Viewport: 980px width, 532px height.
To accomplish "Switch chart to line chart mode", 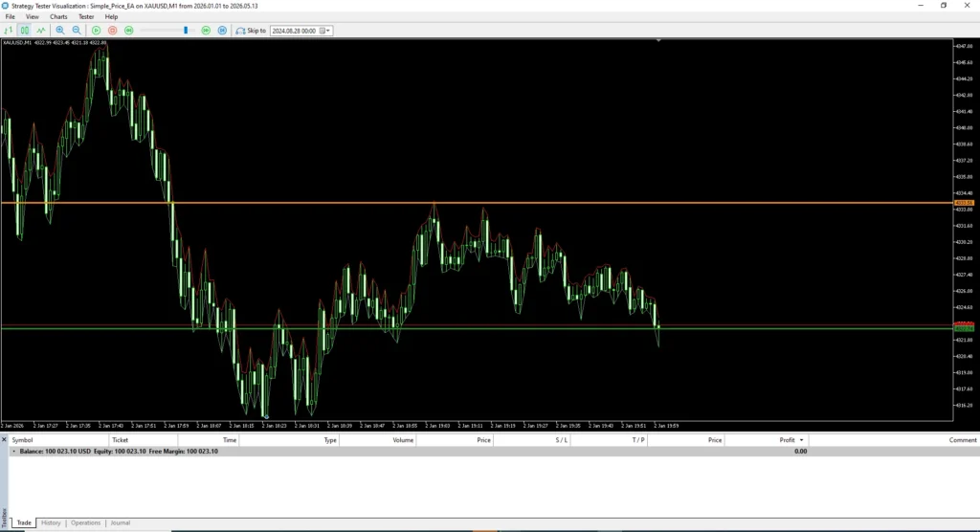I will tap(40, 30).
